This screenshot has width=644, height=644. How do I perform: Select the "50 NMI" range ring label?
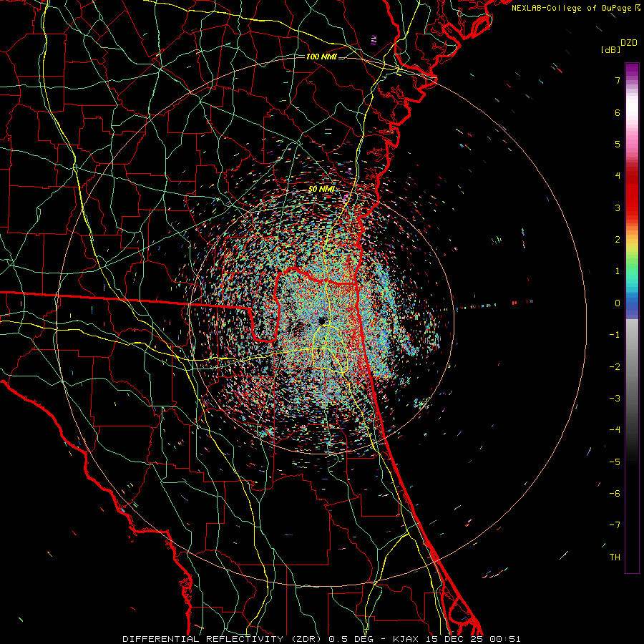click(321, 189)
